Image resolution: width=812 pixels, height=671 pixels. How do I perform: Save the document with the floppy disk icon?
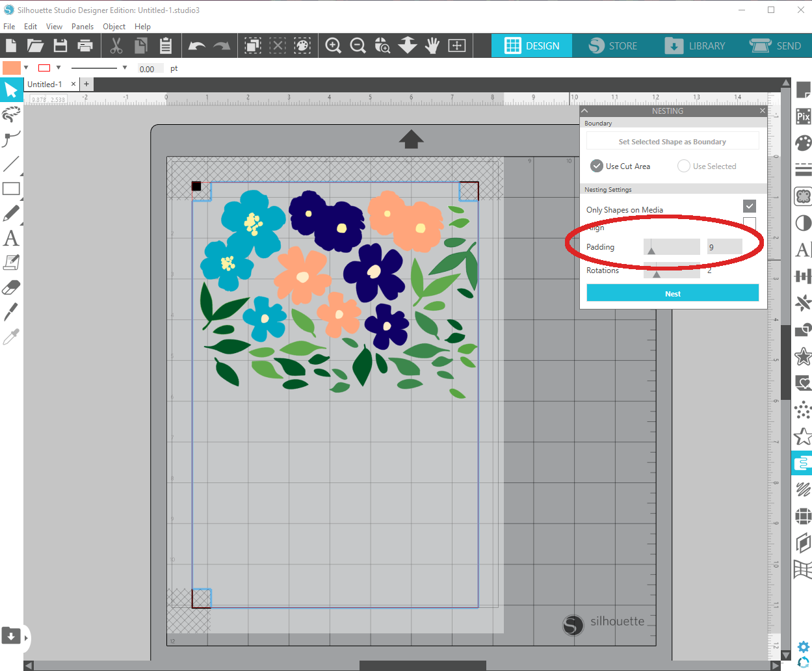click(60, 46)
